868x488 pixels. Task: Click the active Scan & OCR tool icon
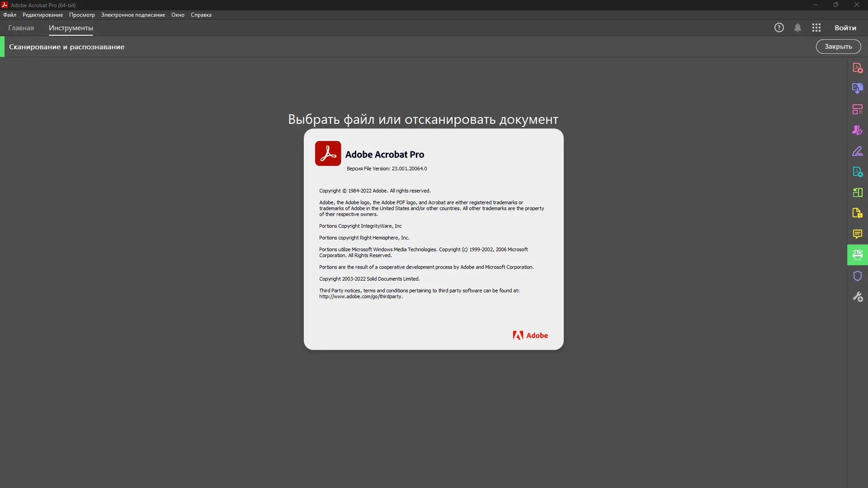[857, 255]
